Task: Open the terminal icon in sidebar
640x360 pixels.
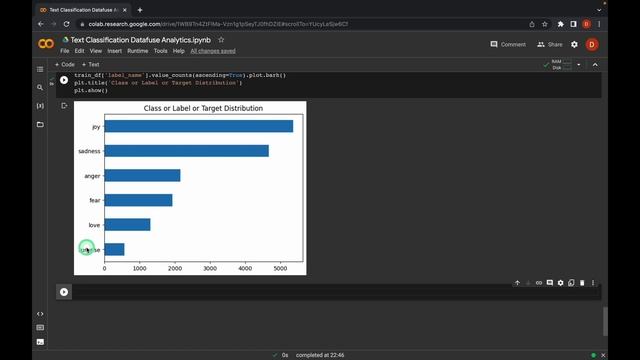Action: click(x=40, y=342)
